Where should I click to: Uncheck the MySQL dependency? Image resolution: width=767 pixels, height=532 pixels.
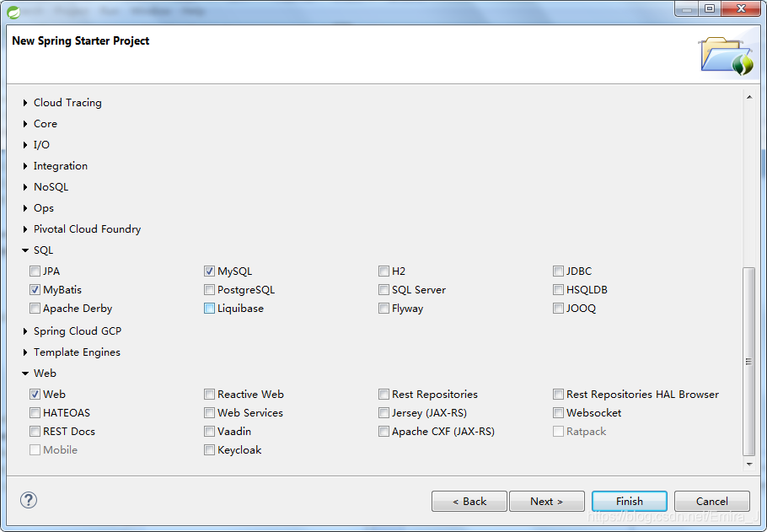click(x=209, y=271)
